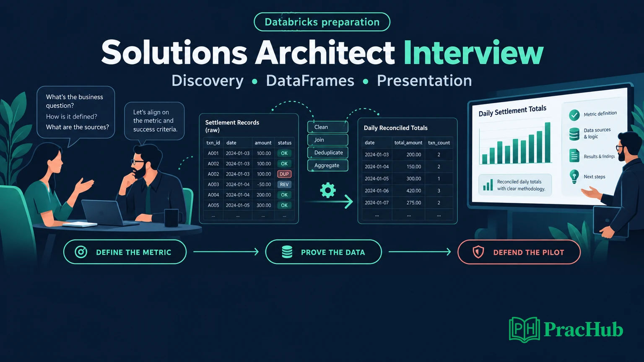The image size is (644, 362).
Task: Click the Results & findings label
Action: coord(599,156)
